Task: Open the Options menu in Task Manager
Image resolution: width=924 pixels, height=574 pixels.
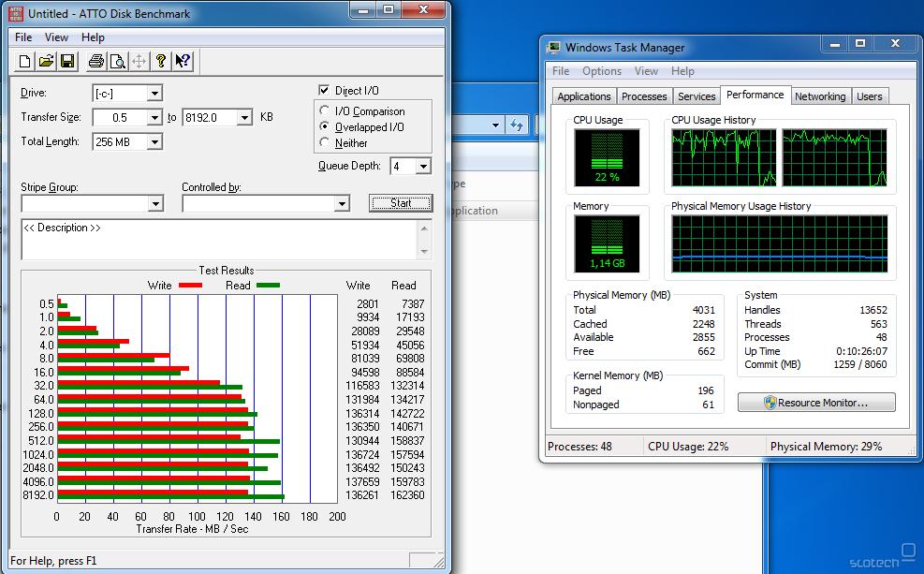Action: (602, 71)
